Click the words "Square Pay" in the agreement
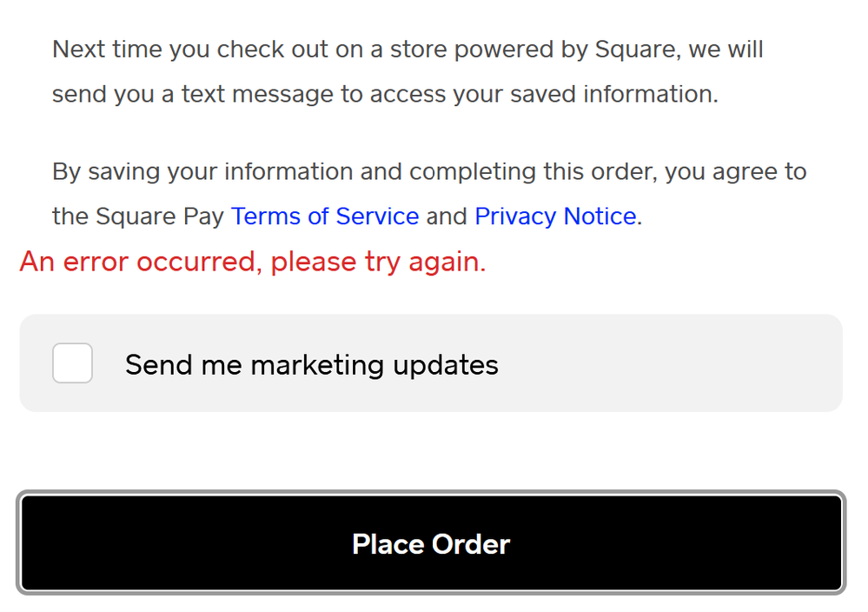 161,216
